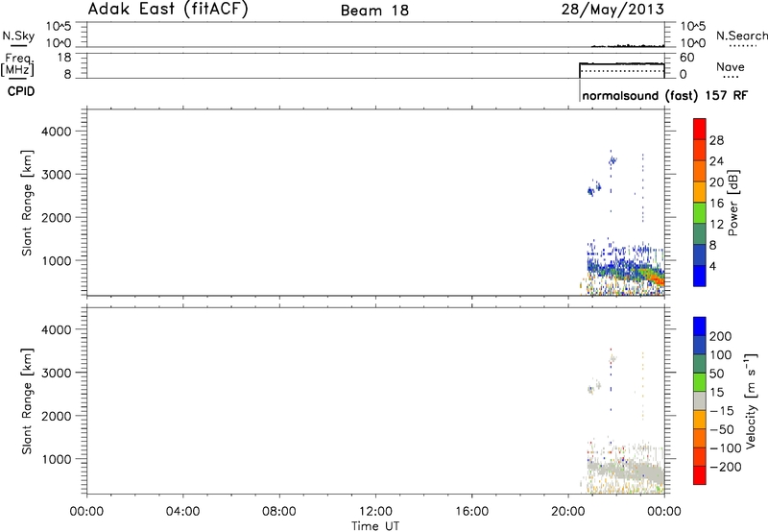This screenshot has width=768, height=532.
Task: Click the 'Freq. [MHz]' axis label
Action: 18,64
